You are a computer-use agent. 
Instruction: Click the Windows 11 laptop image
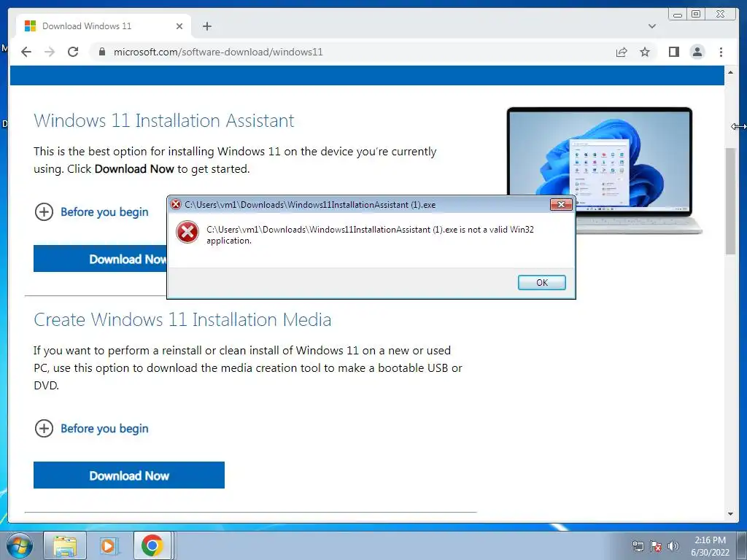(604, 162)
